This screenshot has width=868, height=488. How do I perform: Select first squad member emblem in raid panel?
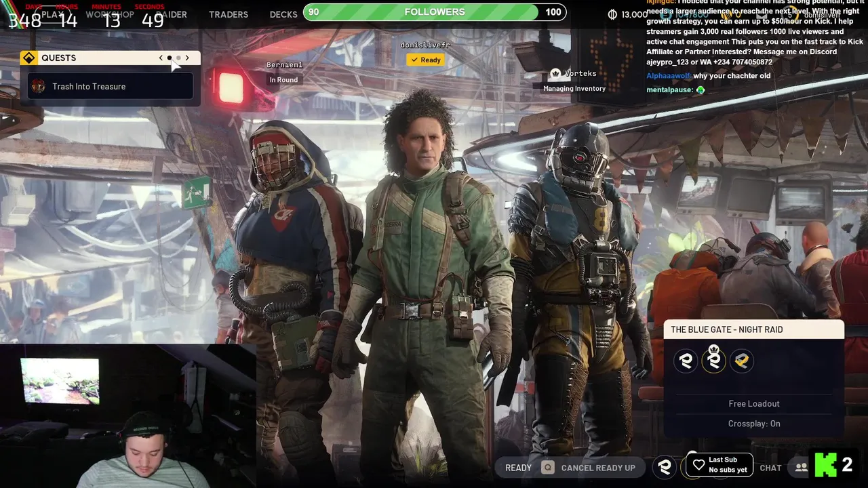[686, 361]
